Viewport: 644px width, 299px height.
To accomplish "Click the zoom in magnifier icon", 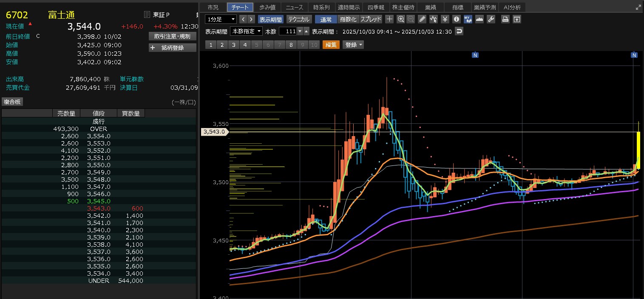I will (401, 19).
